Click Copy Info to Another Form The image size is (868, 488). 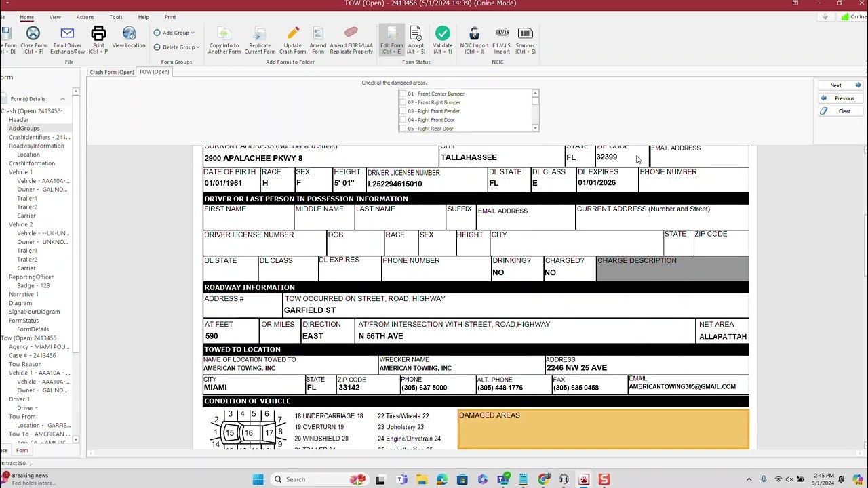point(224,40)
